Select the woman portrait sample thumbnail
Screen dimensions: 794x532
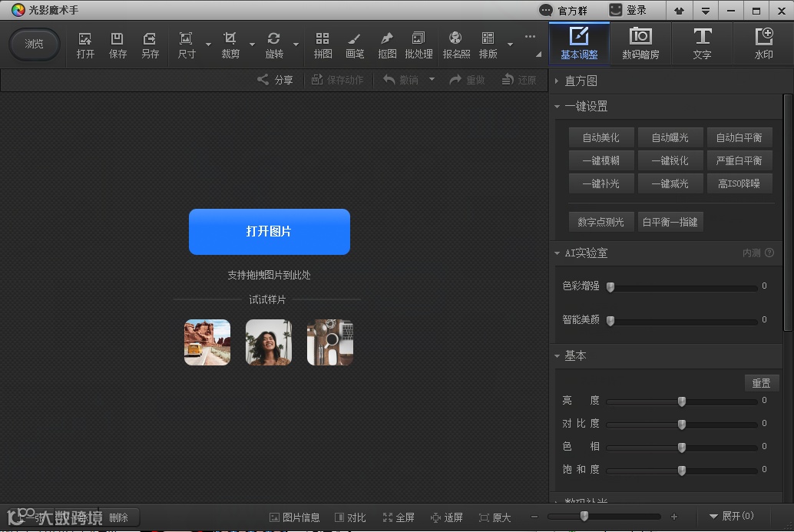tap(269, 342)
